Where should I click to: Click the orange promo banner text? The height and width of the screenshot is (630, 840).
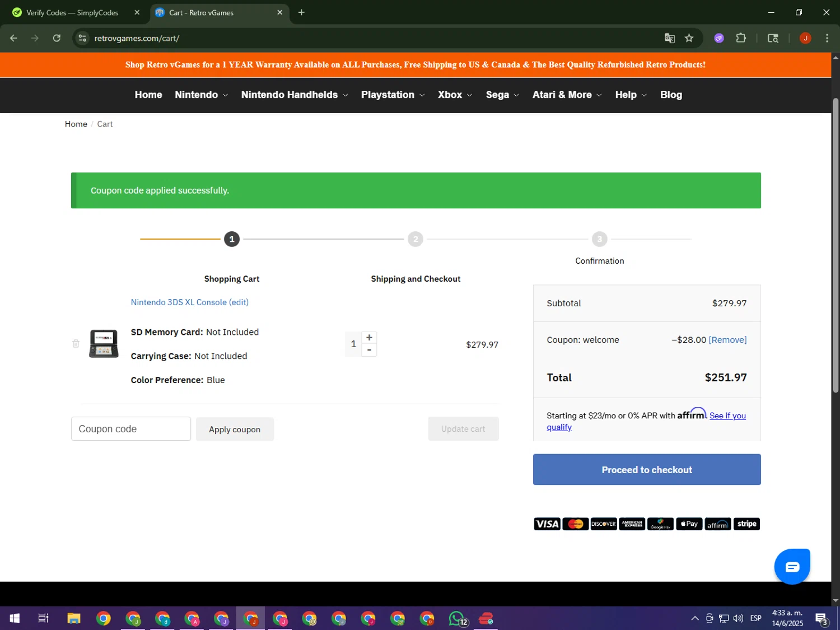415,64
